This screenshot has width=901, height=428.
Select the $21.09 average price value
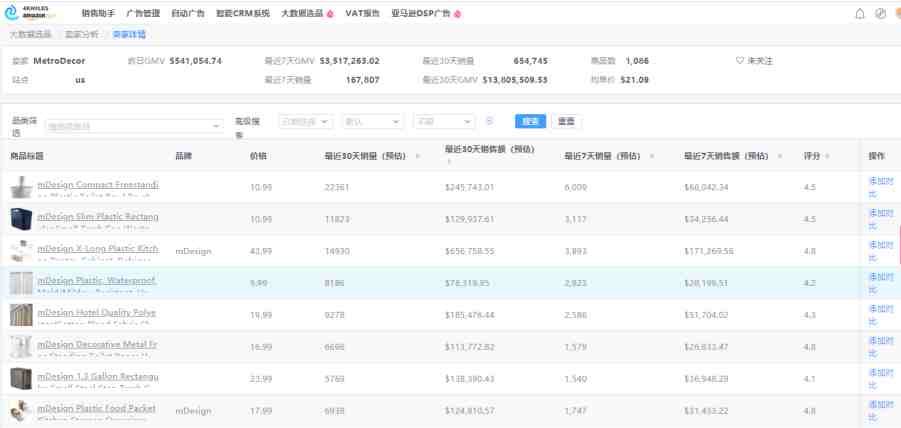point(634,80)
